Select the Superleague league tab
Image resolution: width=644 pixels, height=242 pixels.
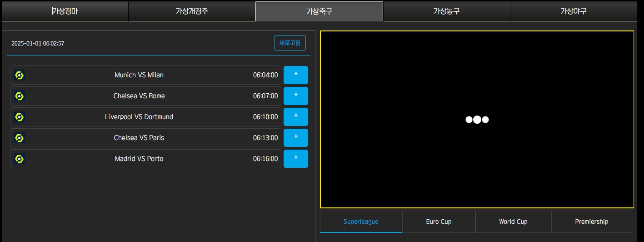(x=361, y=222)
